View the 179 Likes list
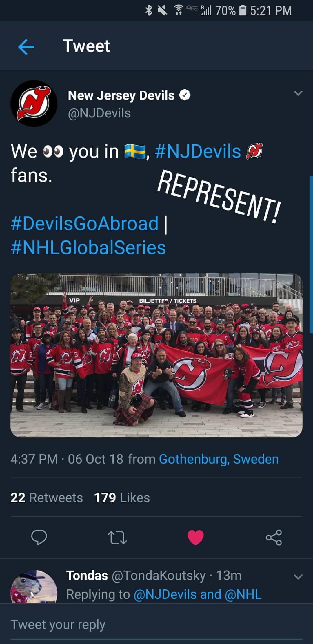The height and width of the screenshot is (644, 313). click(x=122, y=498)
